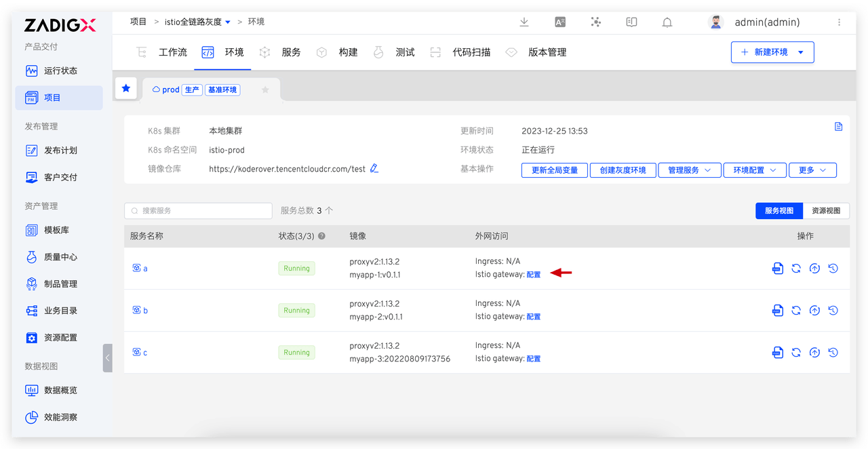
Task: Switch to 资源视图 view
Action: pos(826,211)
